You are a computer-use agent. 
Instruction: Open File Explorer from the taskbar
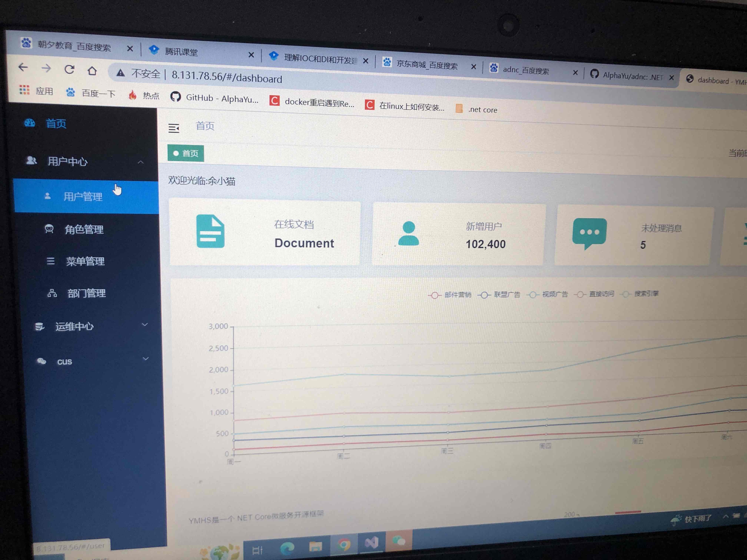click(x=315, y=546)
